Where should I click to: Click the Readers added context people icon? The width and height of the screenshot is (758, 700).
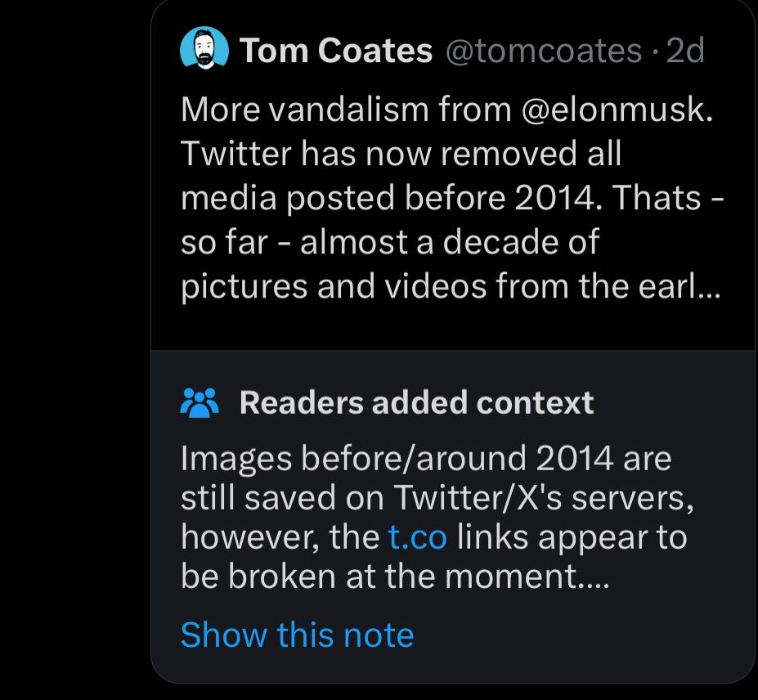pyautogui.click(x=199, y=402)
